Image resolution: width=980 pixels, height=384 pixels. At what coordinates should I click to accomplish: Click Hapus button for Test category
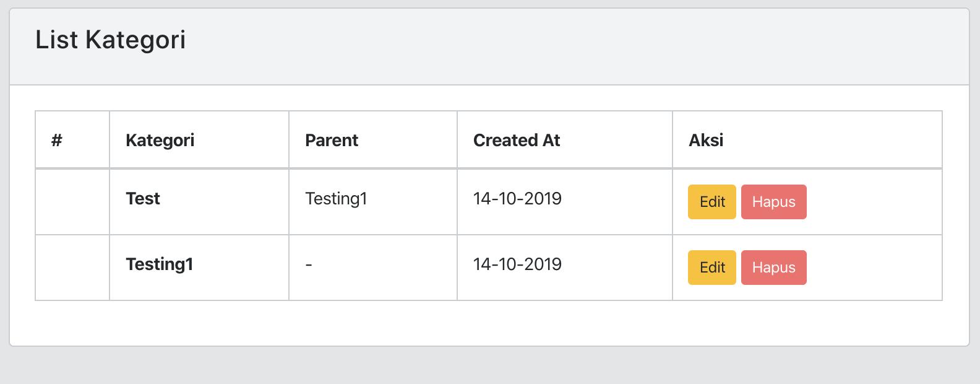(x=773, y=202)
